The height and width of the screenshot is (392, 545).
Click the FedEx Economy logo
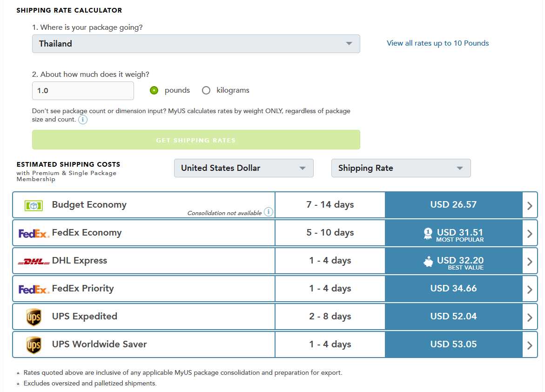coord(34,233)
